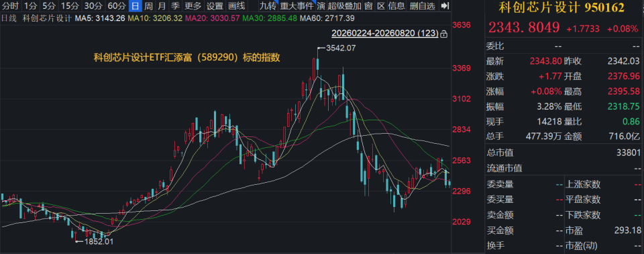Select the 5分 period
Viewport: 644px width, 254px height.
(x=49, y=6)
